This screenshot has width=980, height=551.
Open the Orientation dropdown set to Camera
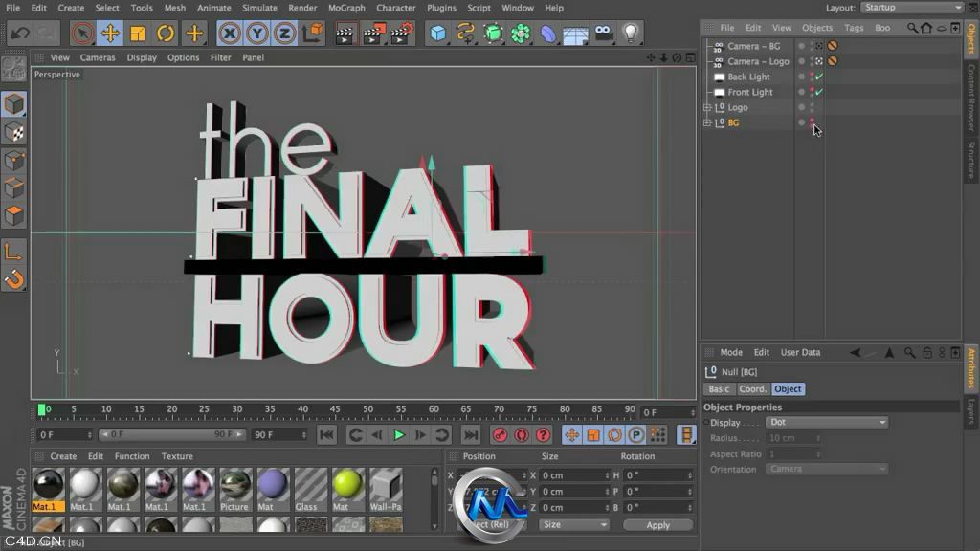click(x=826, y=469)
